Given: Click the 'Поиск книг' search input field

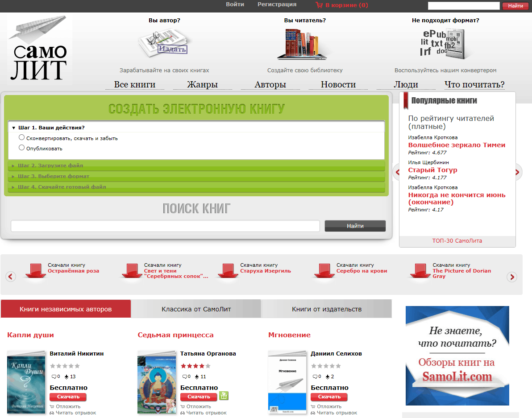Looking at the screenshot, I should click(x=165, y=226).
